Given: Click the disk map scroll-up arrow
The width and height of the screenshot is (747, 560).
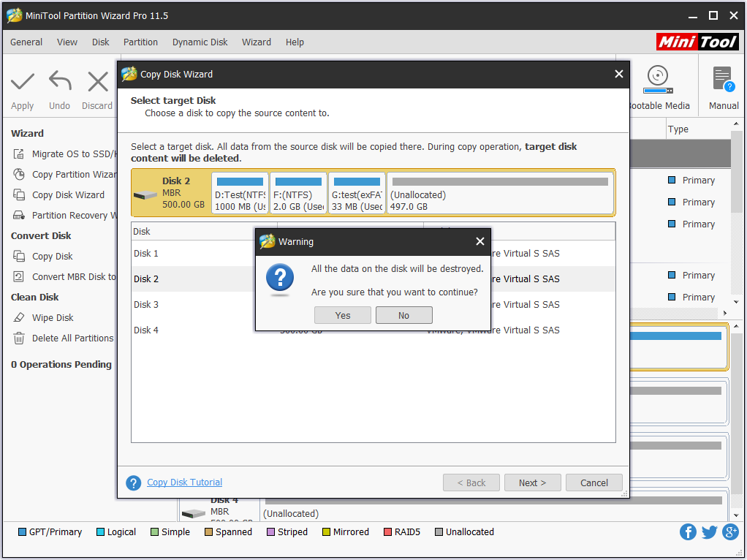Looking at the screenshot, I should [736, 326].
